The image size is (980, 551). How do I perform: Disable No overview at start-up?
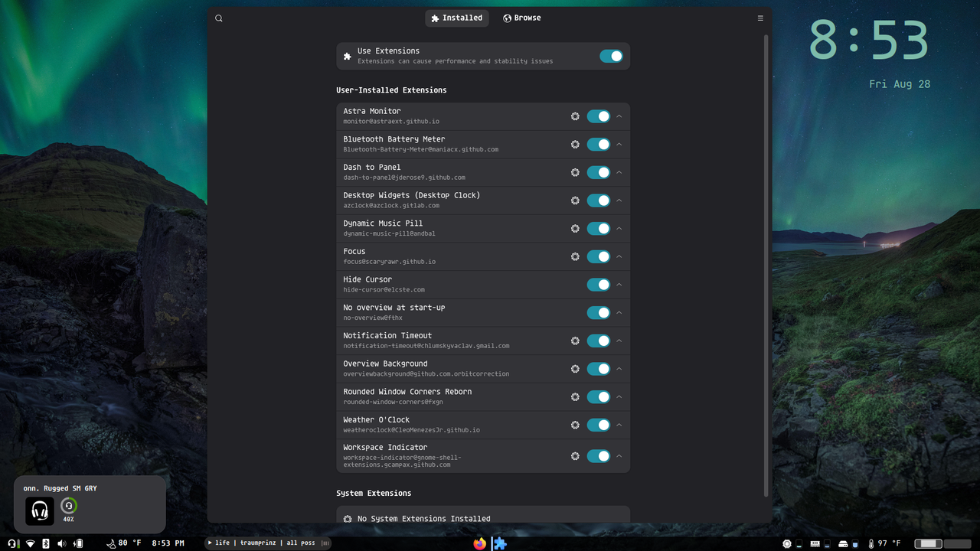click(599, 313)
